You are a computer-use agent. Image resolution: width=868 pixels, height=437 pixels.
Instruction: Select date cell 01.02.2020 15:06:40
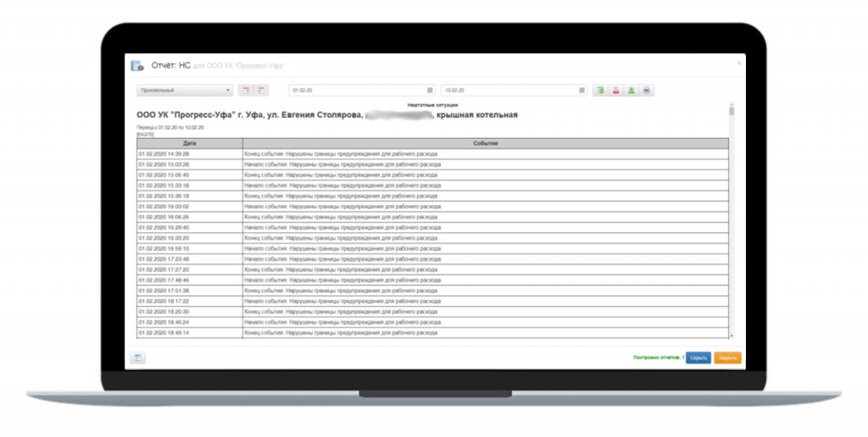coord(189,174)
